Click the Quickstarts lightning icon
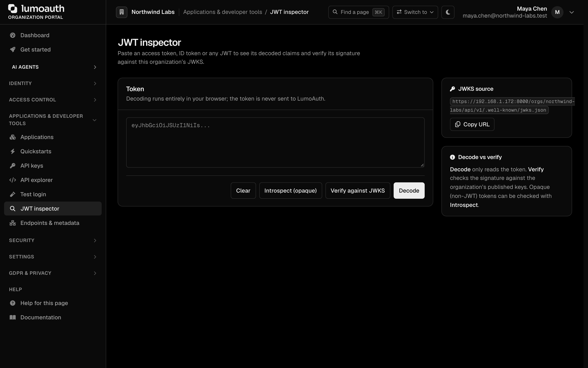 point(13,151)
